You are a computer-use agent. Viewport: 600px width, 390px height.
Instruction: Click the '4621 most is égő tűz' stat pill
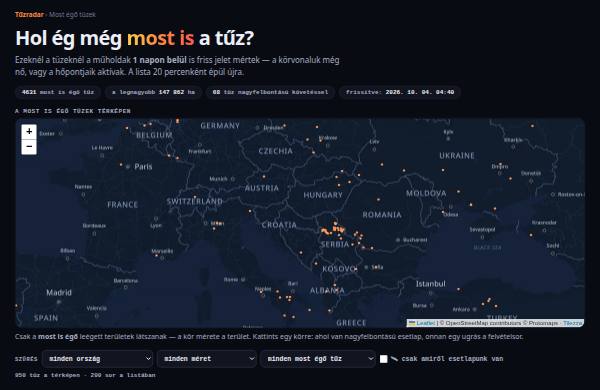[x=58, y=92]
